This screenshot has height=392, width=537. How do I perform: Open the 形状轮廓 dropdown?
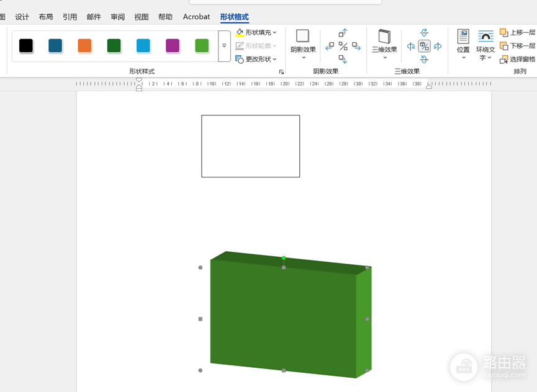256,45
